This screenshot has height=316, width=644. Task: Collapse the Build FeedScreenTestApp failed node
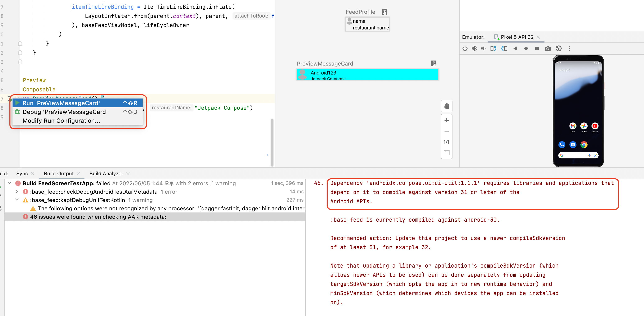click(x=9, y=183)
